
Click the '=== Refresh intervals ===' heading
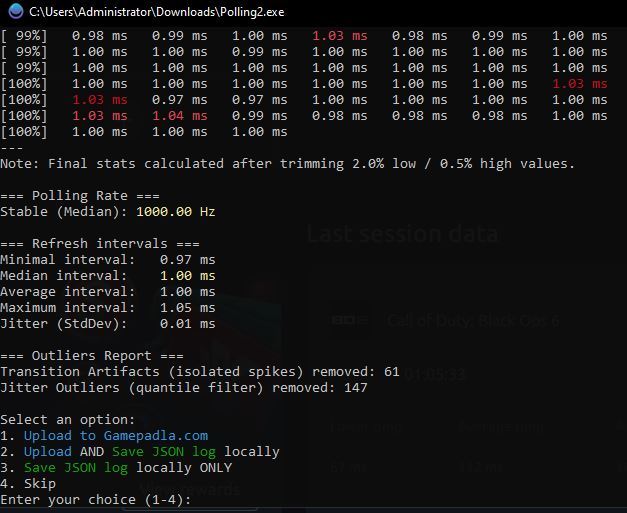[100, 244]
